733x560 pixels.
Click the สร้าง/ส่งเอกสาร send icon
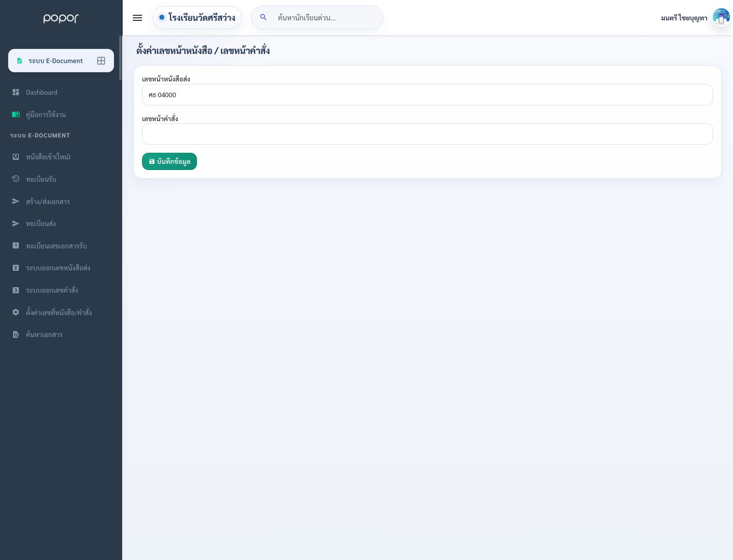tap(16, 201)
